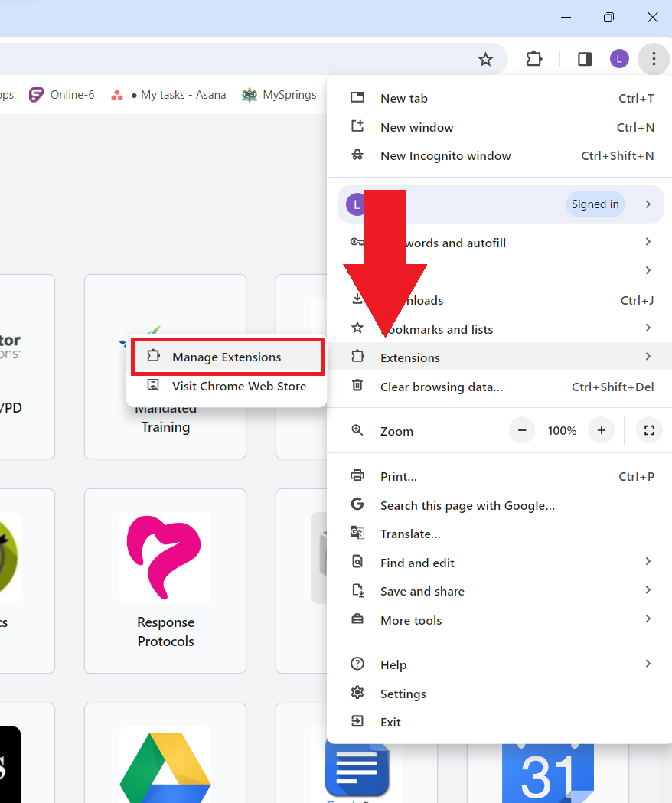Decrease zoom with the minus button
The width and height of the screenshot is (672, 803).
pos(522,431)
